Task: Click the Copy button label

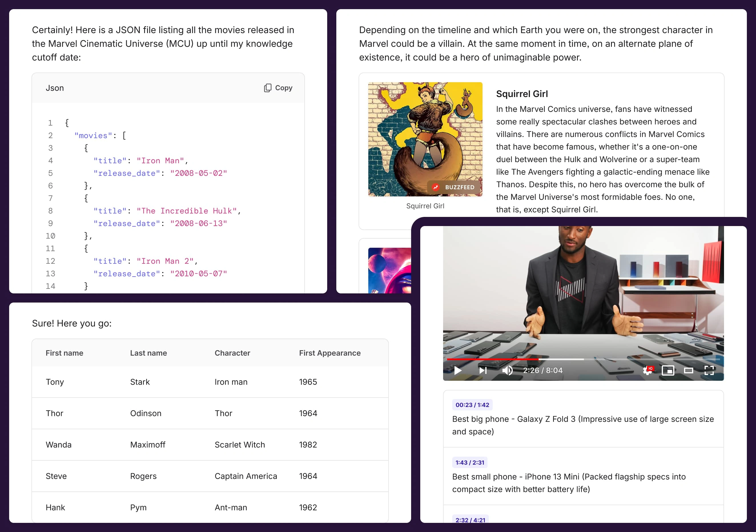Action: tap(283, 88)
